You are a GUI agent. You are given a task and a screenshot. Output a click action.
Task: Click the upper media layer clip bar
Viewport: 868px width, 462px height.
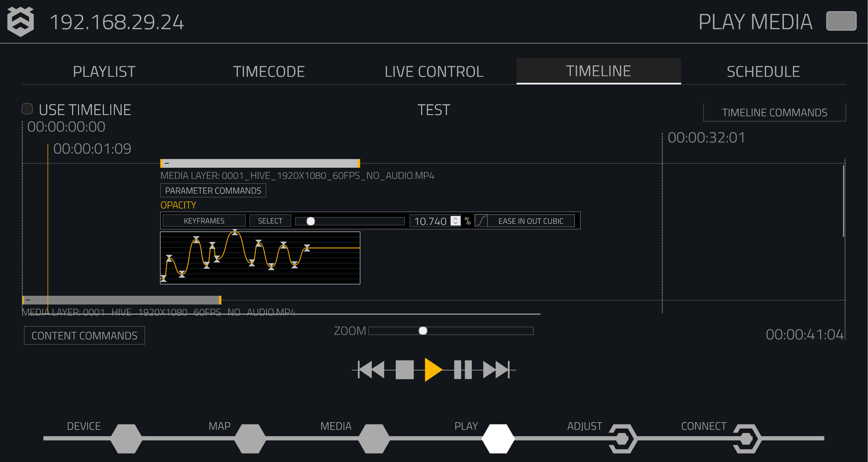click(x=260, y=163)
